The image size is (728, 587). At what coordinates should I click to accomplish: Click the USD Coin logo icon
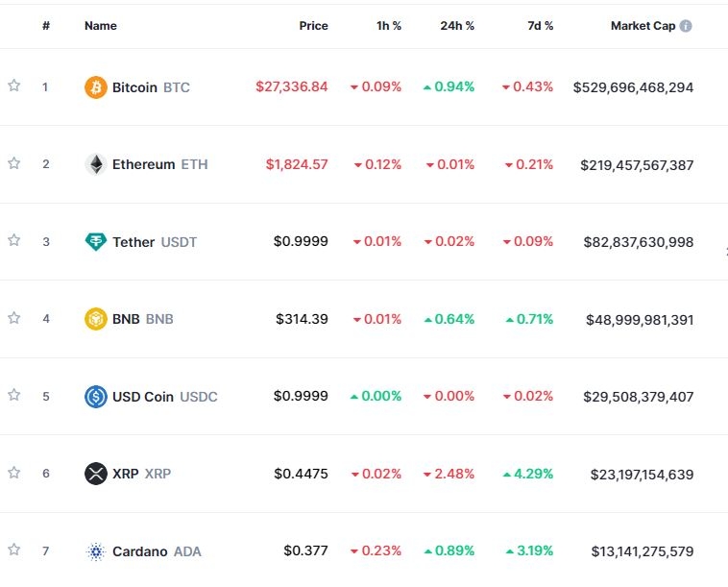96,397
